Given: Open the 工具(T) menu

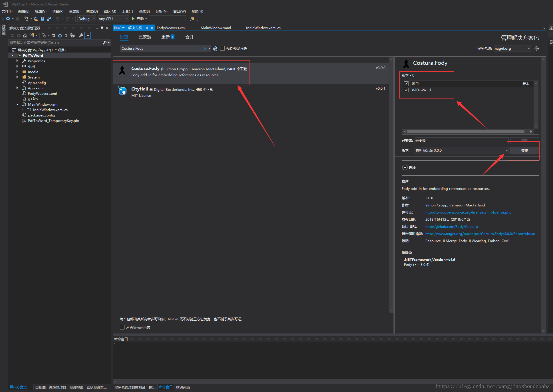Looking at the screenshot, I should pos(127,11).
